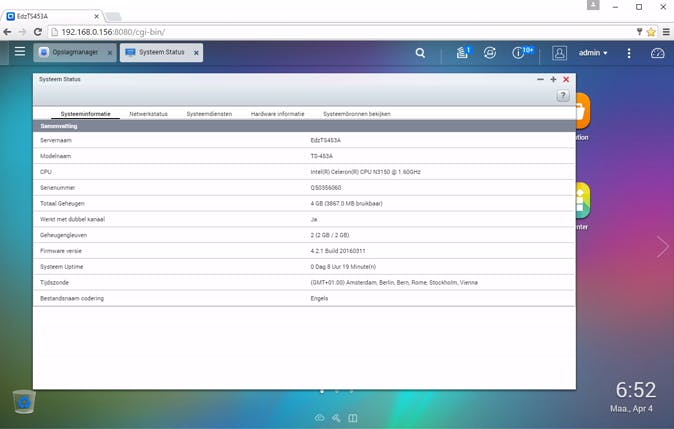Switch to Systeembronnen bekijken tab

tap(357, 114)
